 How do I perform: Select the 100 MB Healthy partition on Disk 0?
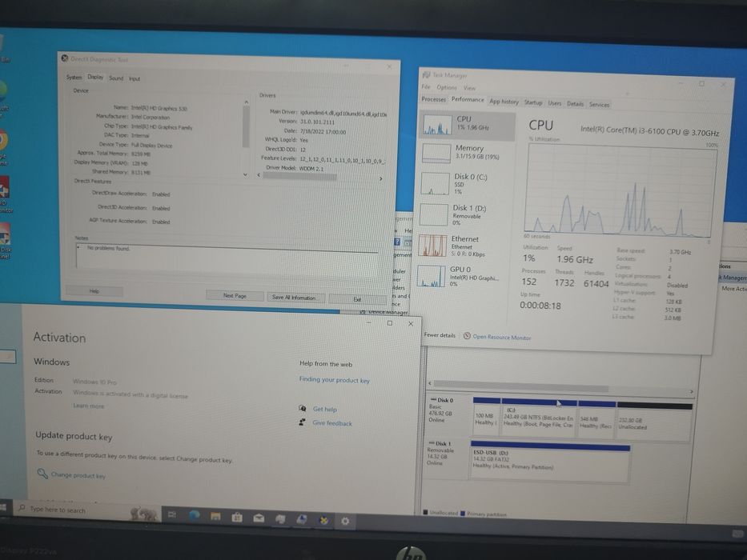point(486,417)
